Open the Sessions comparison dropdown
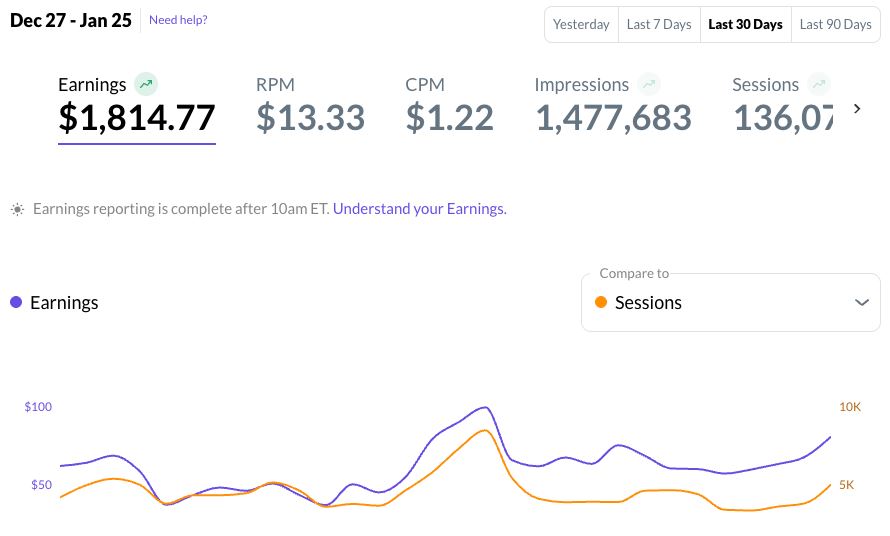This screenshot has height=536, width=890. (730, 302)
